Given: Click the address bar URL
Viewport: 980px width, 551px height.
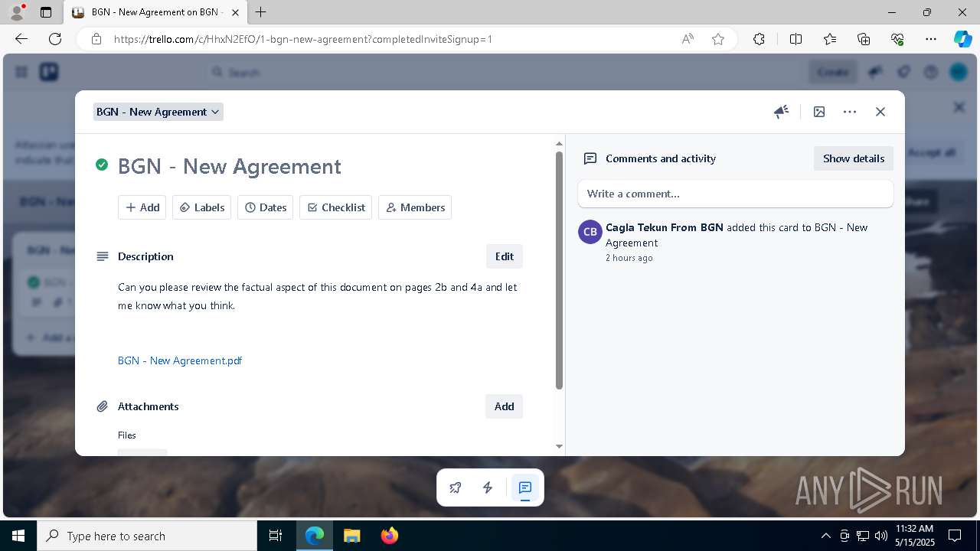Looking at the screenshot, I should point(303,39).
